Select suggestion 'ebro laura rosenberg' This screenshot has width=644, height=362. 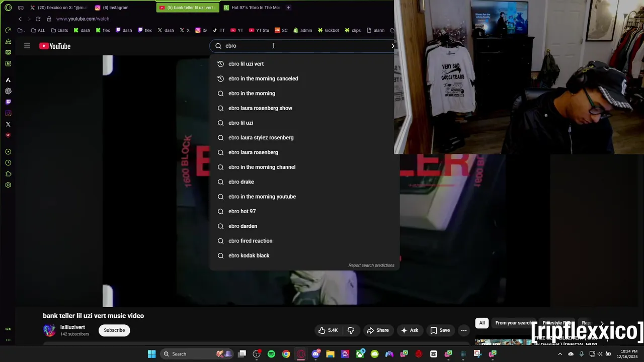click(304, 152)
